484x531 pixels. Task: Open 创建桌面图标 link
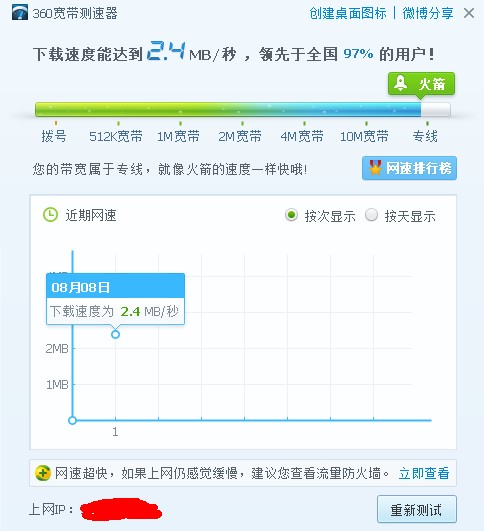tap(348, 13)
